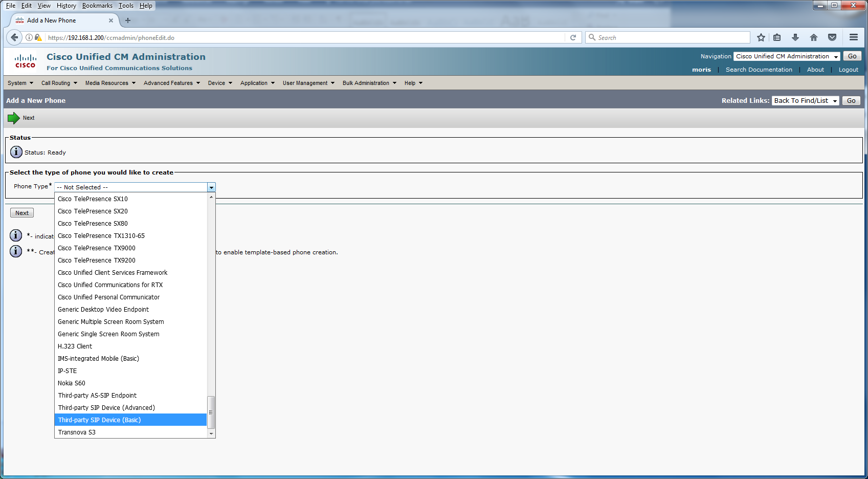The height and width of the screenshot is (479, 868).
Task: Open the Firefox File menu
Action: (x=11, y=6)
